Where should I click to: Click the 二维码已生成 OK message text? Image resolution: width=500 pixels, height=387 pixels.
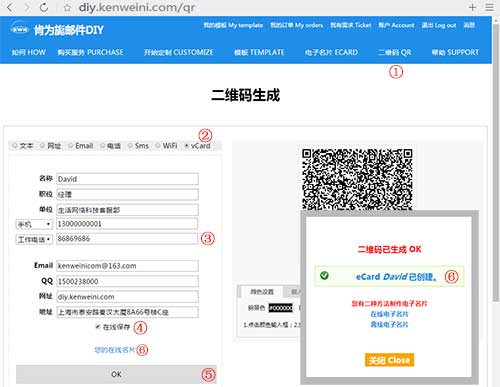pyautogui.click(x=389, y=249)
